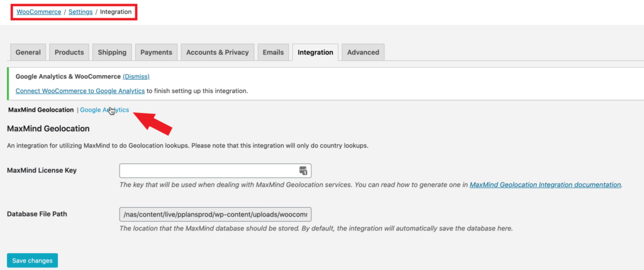Click the password manager icon in License Key field
This screenshot has width=644, height=270.
[x=303, y=171]
